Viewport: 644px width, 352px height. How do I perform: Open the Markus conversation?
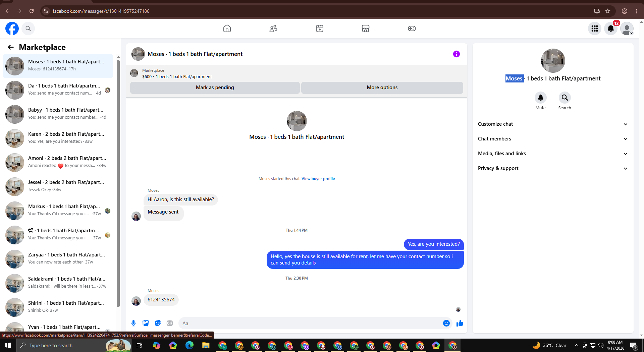58,211
